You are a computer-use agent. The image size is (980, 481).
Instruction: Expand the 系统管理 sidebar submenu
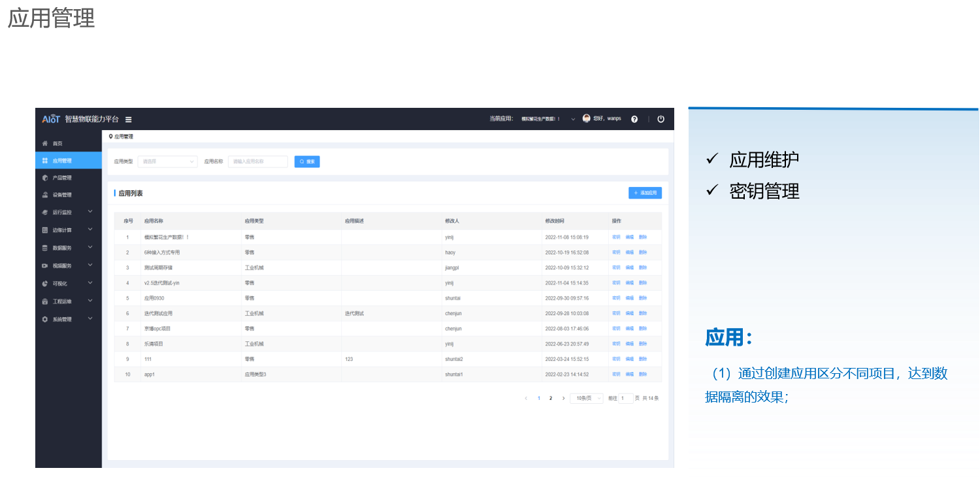(90, 319)
